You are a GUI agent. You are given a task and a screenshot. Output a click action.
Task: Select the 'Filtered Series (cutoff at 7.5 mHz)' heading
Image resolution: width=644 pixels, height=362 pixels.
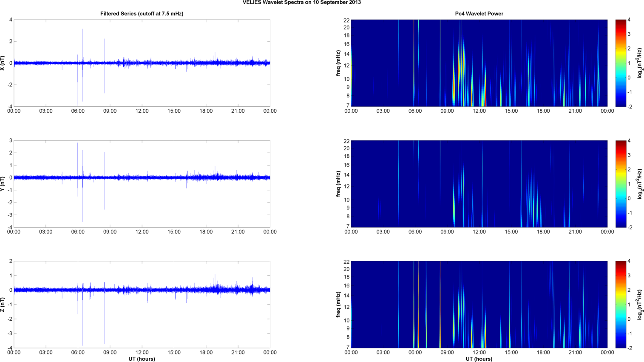[142, 14]
